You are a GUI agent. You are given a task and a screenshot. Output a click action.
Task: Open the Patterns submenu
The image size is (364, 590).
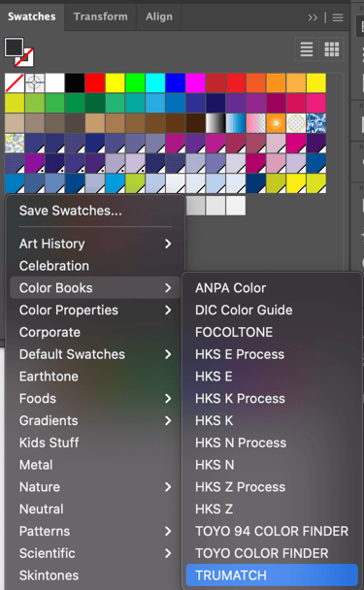[96, 532]
